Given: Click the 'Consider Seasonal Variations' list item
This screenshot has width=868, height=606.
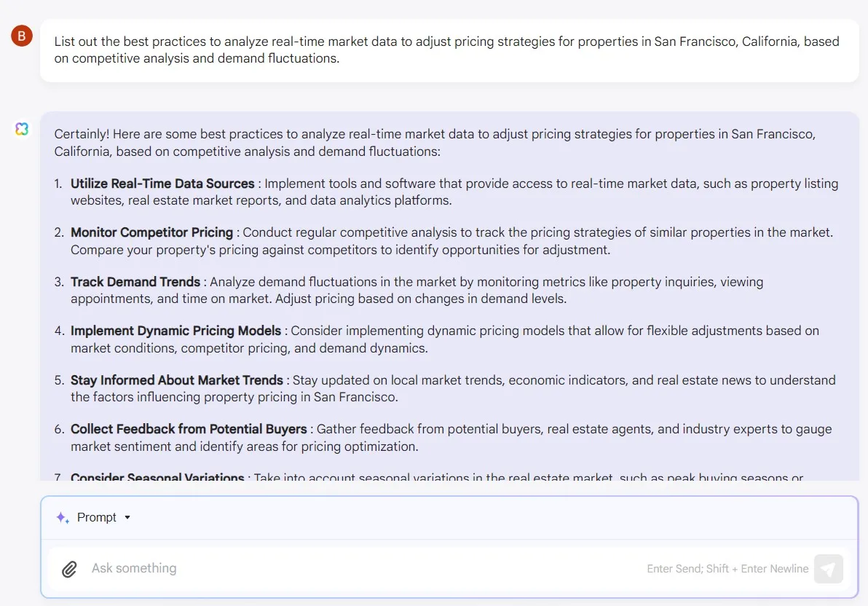Looking at the screenshot, I should click(x=157, y=478).
